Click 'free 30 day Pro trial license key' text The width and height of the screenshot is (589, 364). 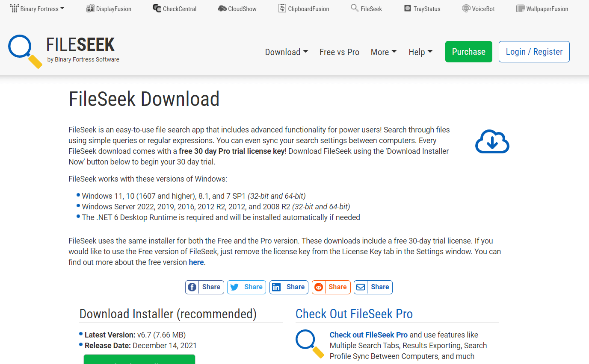[x=231, y=151]
